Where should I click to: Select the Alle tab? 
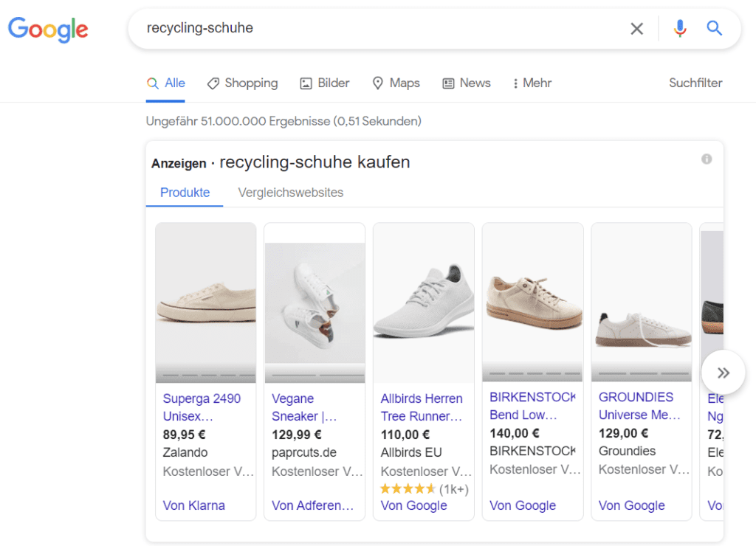(x=165, y=83)
